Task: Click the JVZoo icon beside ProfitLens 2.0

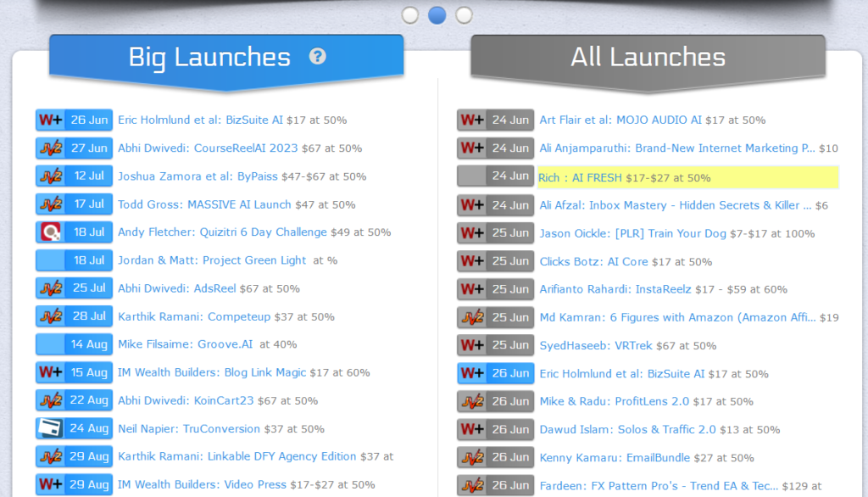Action: 473,401
